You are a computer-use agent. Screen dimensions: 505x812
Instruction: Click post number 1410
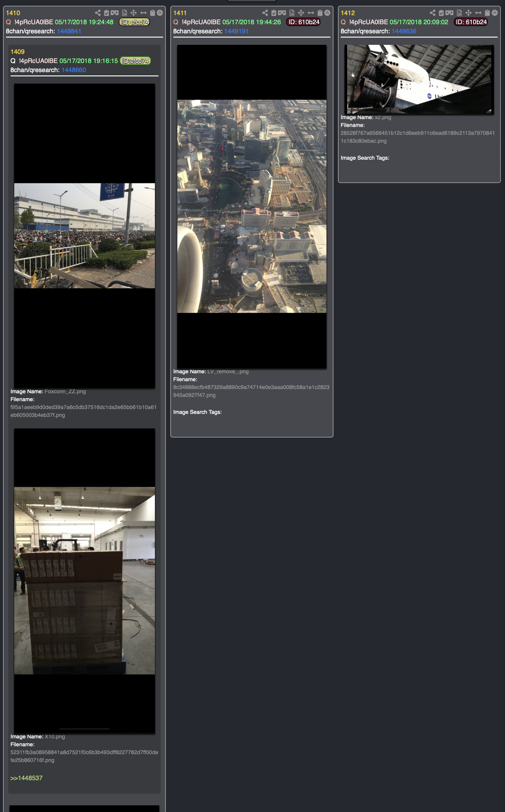click(x=13, y=13)
